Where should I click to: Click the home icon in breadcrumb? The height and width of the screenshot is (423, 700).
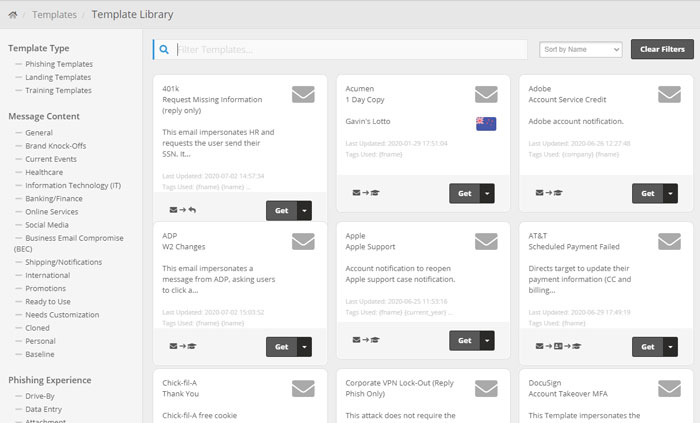(x=12, y=15)
